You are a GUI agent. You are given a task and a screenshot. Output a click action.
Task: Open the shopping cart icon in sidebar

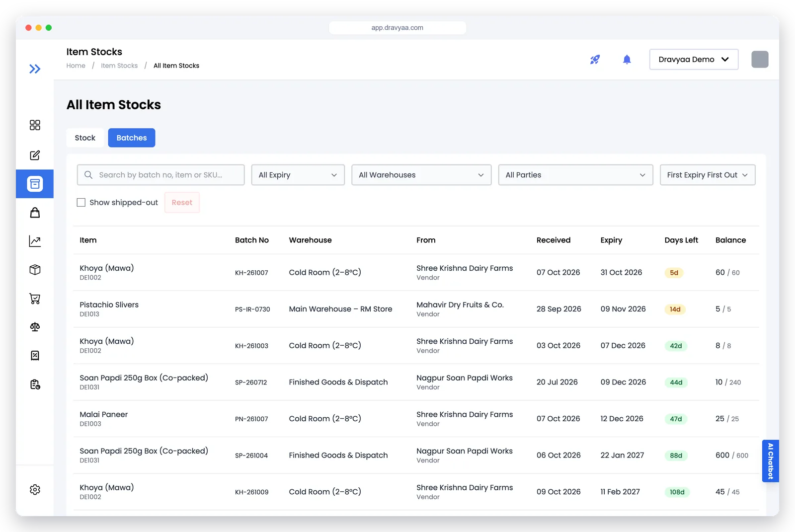click(35, 299)
